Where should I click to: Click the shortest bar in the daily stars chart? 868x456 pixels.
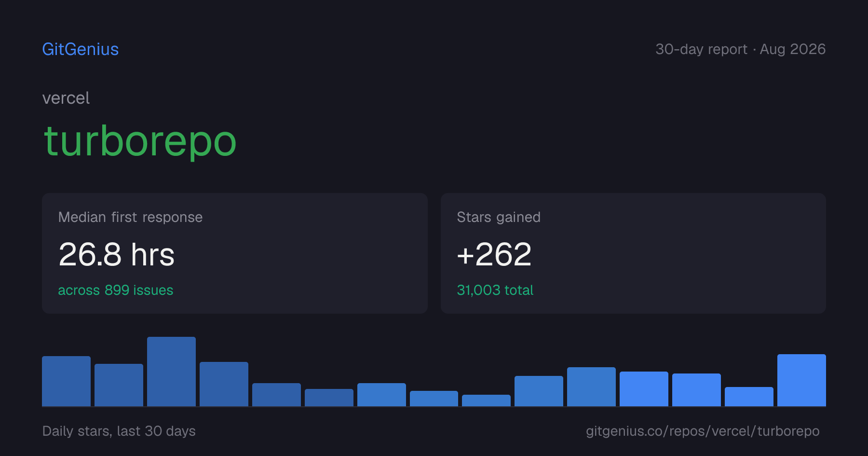(486, 401)
